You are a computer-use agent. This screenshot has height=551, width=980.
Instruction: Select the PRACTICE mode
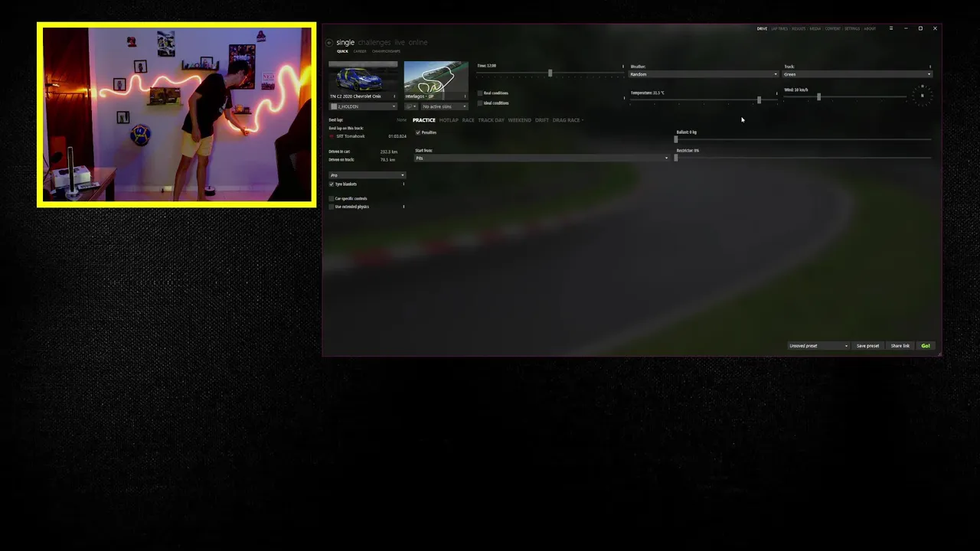pos(423,120)
